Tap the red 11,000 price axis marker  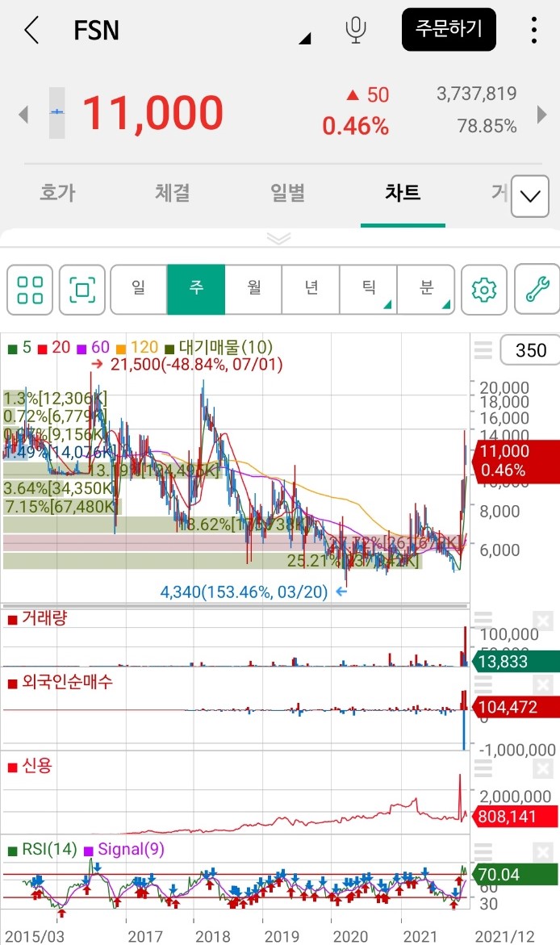516,461
